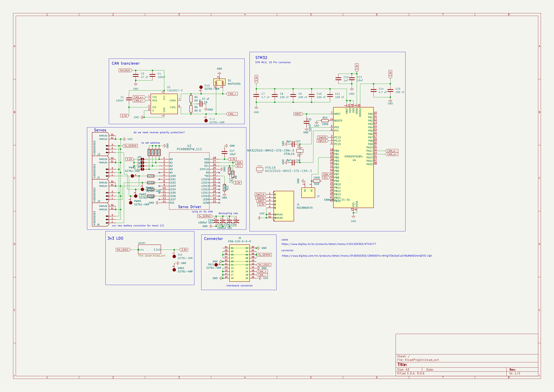
Task: Click the C4 100nF capacitor symbol
Action: click(x=152, y=75)
